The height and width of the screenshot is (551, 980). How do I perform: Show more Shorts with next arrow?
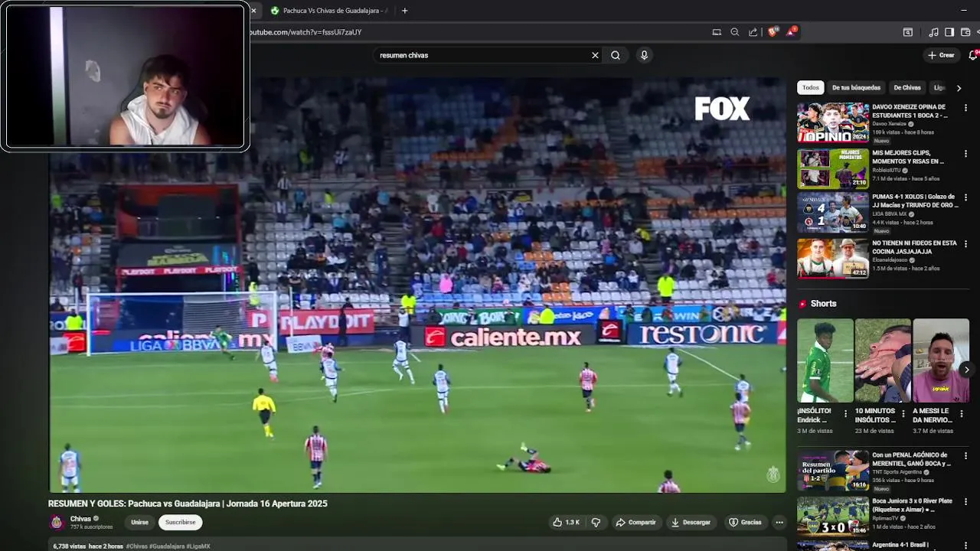click(x=966, y=370)
